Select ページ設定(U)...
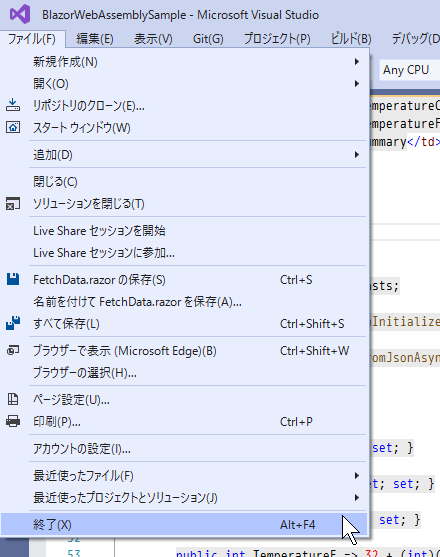The height and width of the screenshot is (557, 440). point(184,400)
